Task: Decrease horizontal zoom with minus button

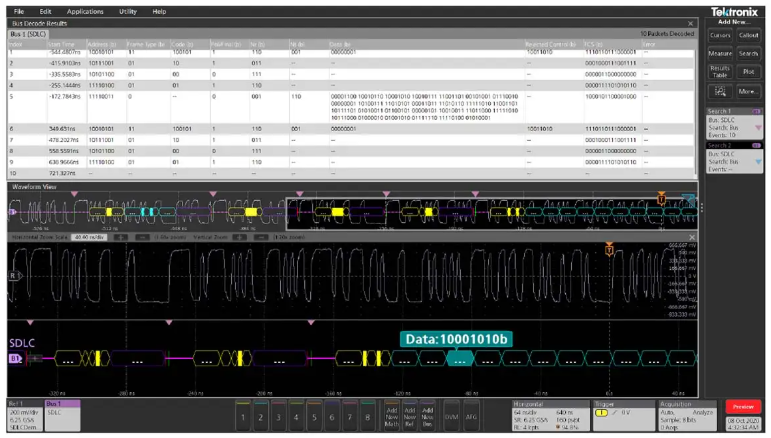Action: tap(142, 237)
